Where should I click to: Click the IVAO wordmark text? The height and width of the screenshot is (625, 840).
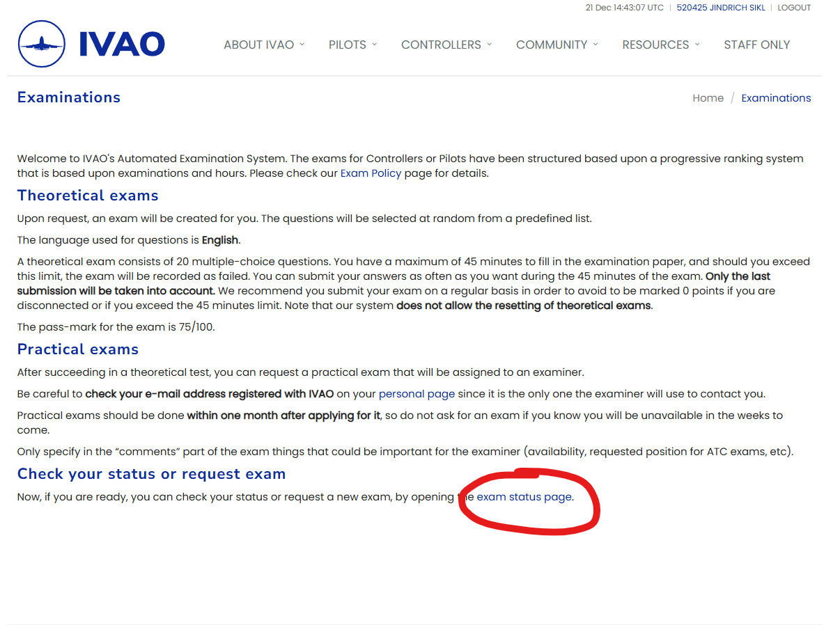click(x=122, y=44)
